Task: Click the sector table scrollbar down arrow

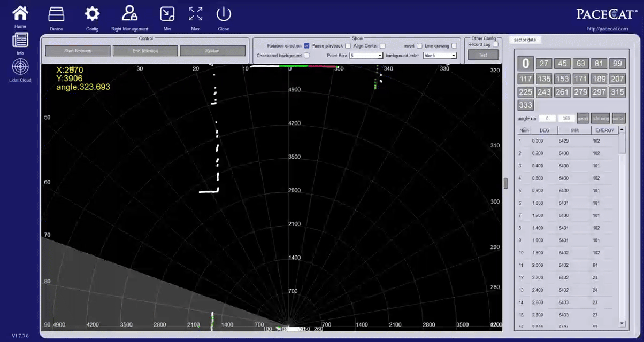Action: tap(622, 323)
